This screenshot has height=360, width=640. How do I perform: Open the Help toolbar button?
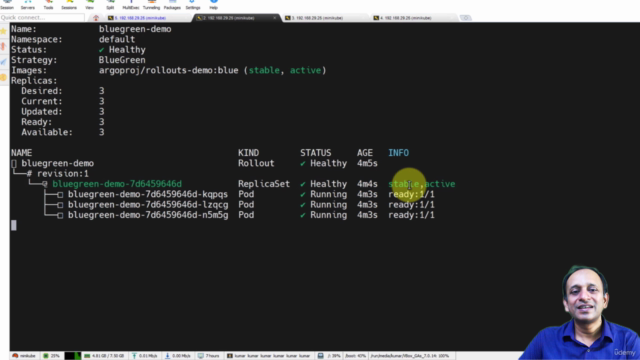[x=213, y=5]
